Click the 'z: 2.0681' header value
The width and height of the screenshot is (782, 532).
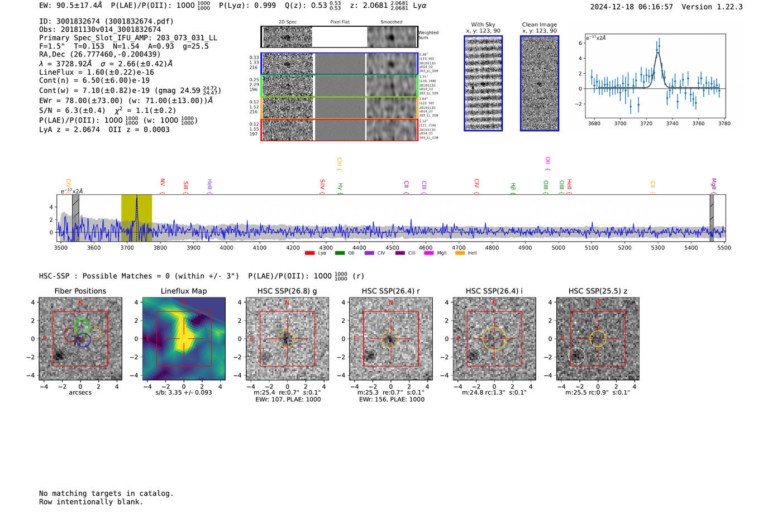pyautogui.click(x=369, y=6)
